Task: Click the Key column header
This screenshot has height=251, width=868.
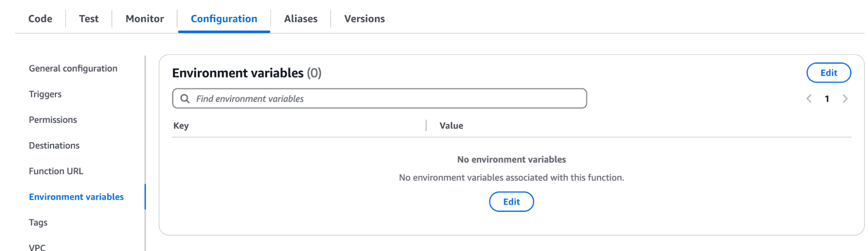Action: pos(181,125)
